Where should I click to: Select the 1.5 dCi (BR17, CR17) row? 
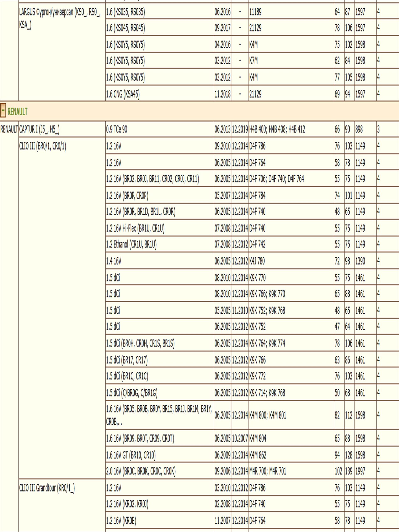pyautogui.click(x=127, y=360)
